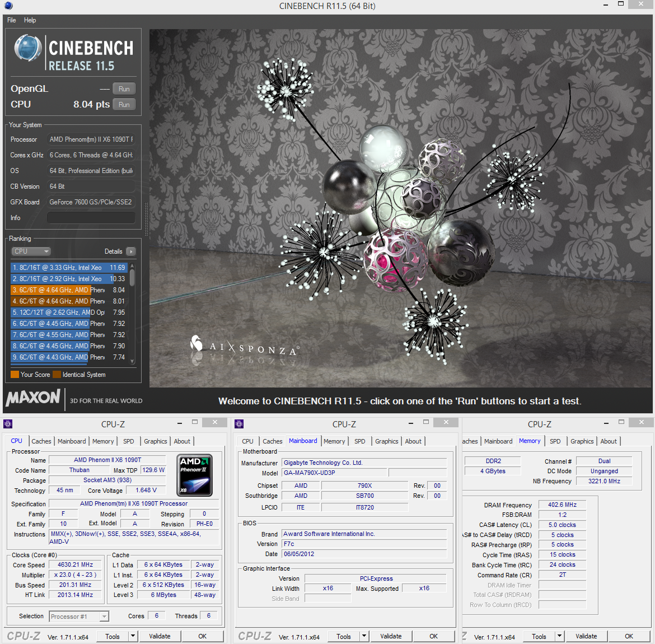Switch to About tab in Mainboard CPU-Z

pyautogui.click(x=413, y=441)
